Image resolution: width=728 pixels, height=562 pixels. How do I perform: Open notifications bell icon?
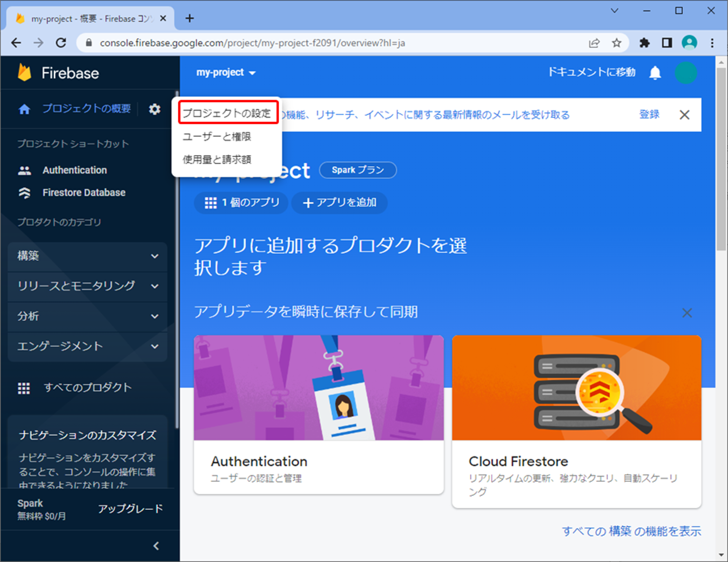(x=655, y=73)
